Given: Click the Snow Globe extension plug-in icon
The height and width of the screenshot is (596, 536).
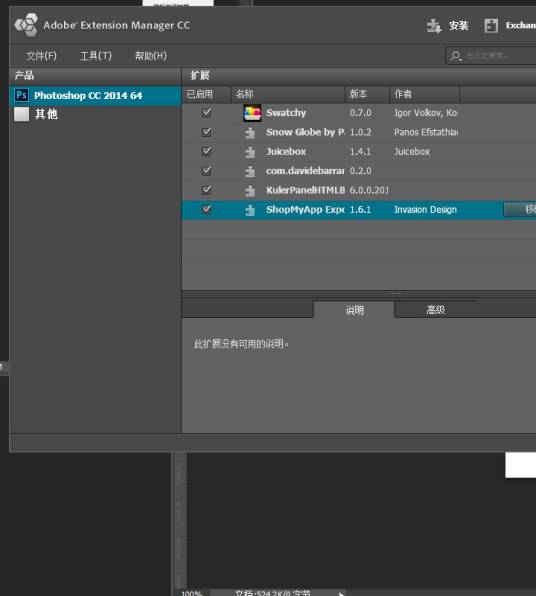Looking at the screenshot, I should pyautogui.click(x=250, y=133).
